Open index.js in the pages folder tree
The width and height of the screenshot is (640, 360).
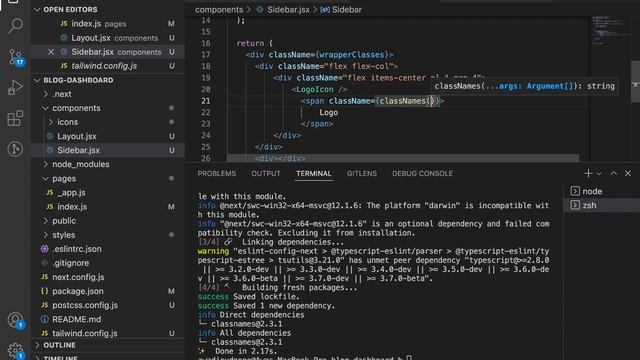click(108, 207)
